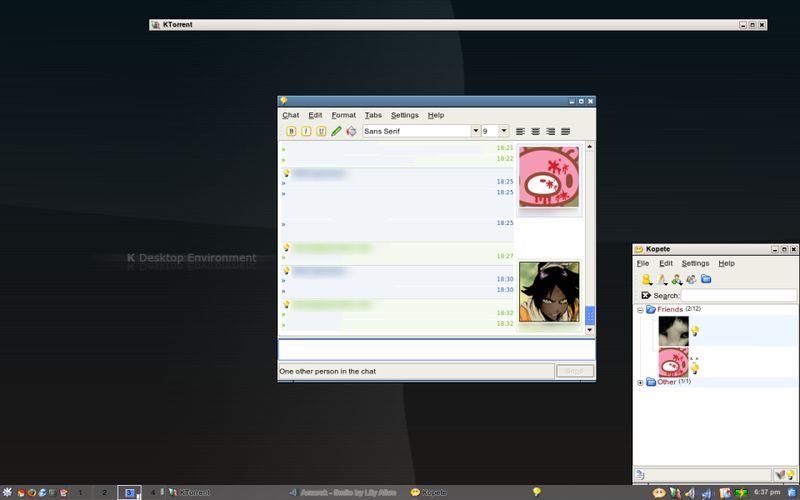Viewport: 800px width, 500px height.
Task: Align chat text to the left
Action: [520, 132]
